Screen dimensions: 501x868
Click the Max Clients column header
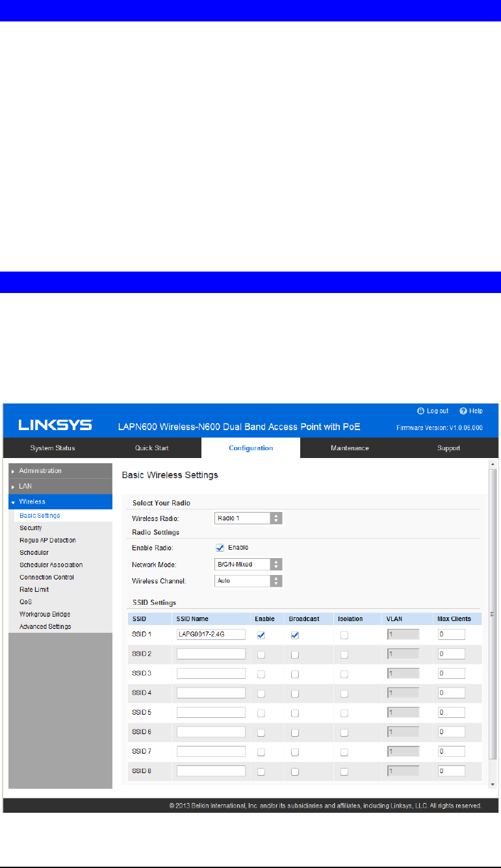[454, 619]
